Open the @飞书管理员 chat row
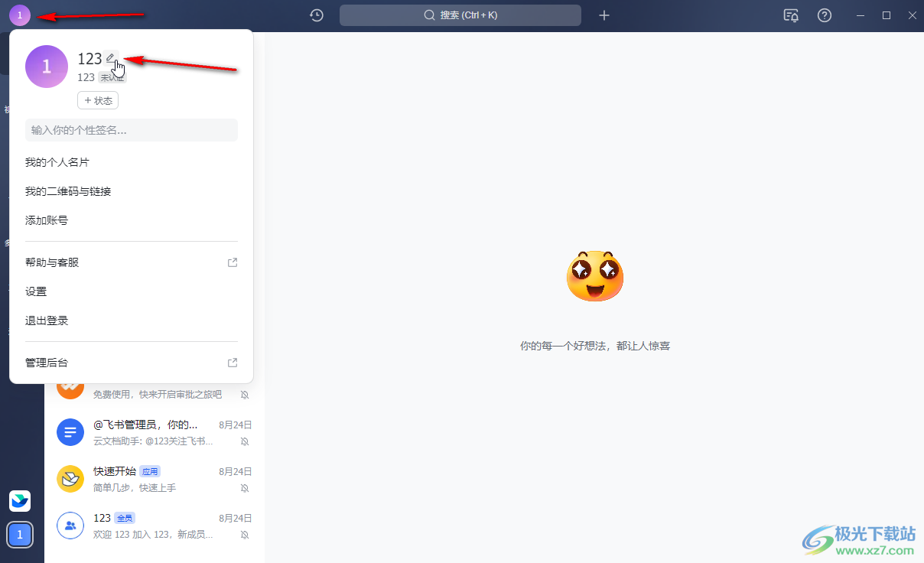924x563 pixels. tap(155, 433)
